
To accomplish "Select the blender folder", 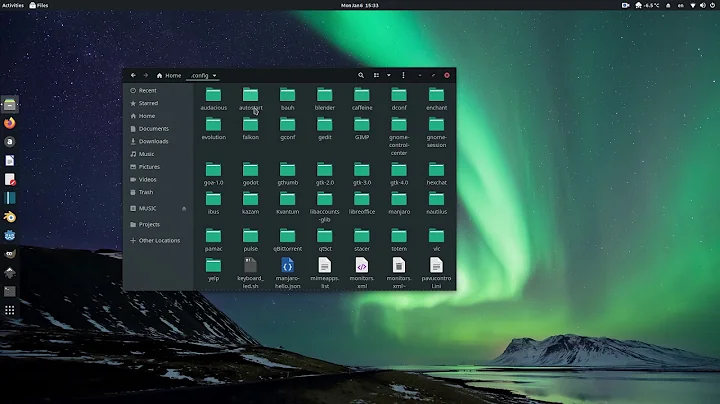I will pos(324,95).
